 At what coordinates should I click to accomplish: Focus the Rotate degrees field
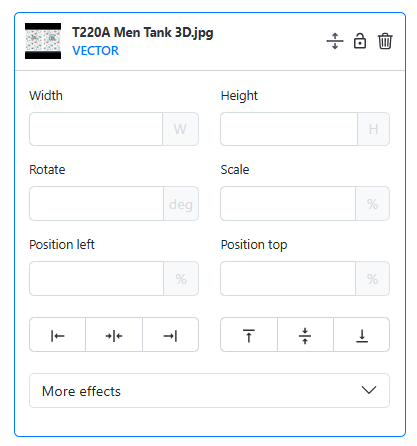click(96, 204)
